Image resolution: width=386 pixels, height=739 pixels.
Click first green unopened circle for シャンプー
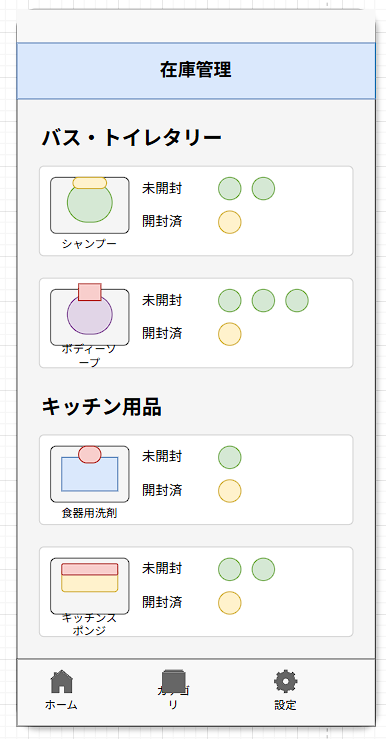230,189
